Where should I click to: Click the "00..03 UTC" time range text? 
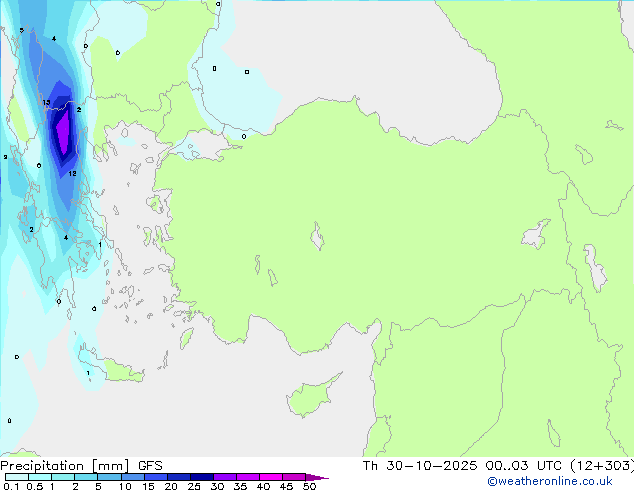[524, 466]
